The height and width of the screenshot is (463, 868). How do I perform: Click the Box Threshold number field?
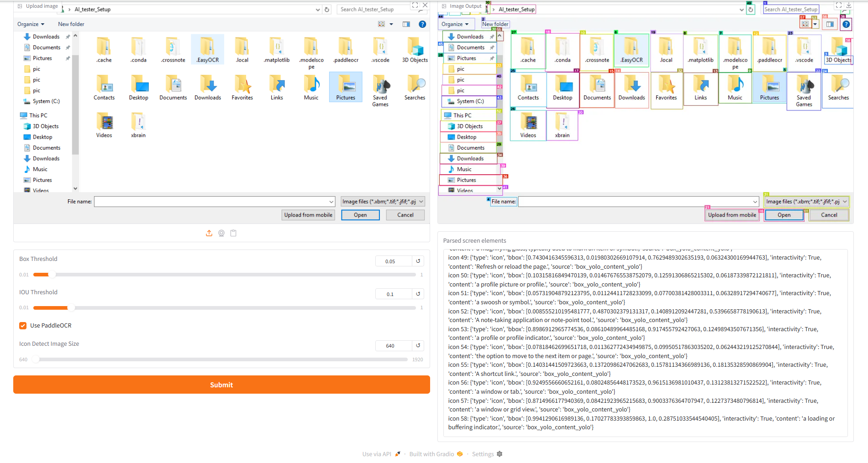(394, 261)
